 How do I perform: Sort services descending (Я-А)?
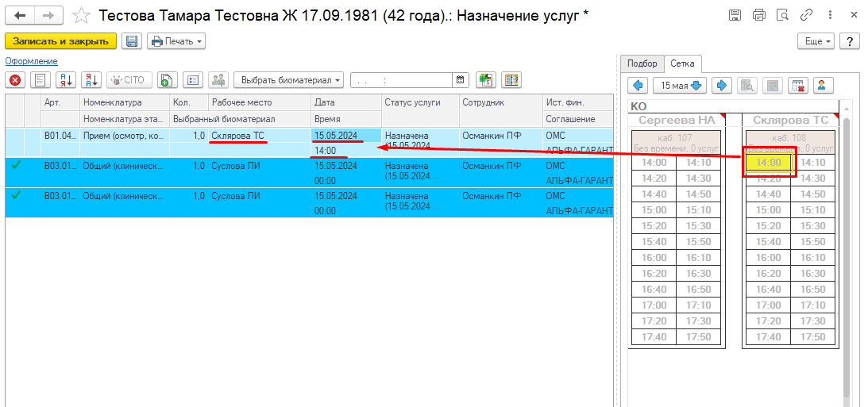(x=91, y=80)
